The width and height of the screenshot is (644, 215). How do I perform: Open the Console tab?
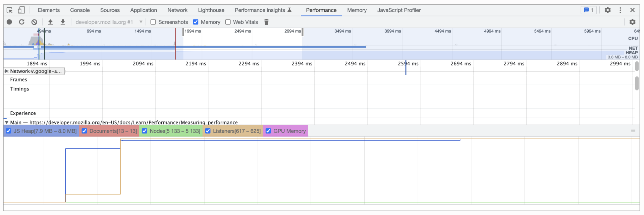pos(80,10)
